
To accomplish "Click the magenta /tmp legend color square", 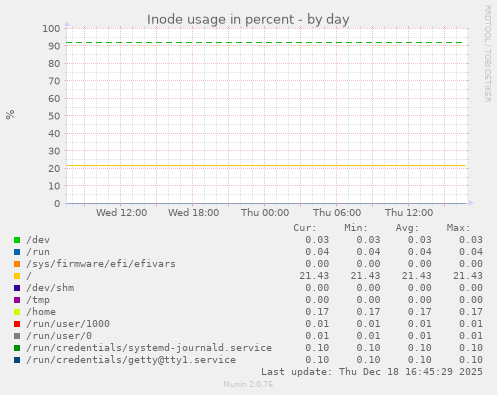I will coord(17,300).
